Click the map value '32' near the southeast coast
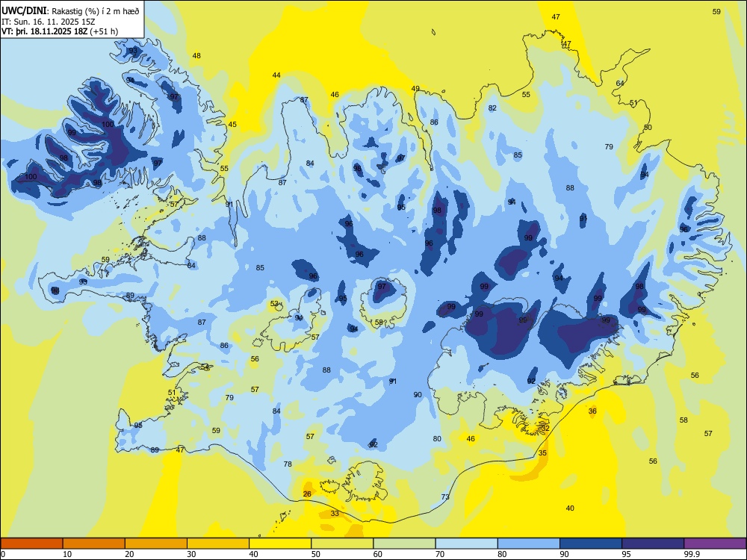The width and height of the screenshot is (747, 560). 545,428
